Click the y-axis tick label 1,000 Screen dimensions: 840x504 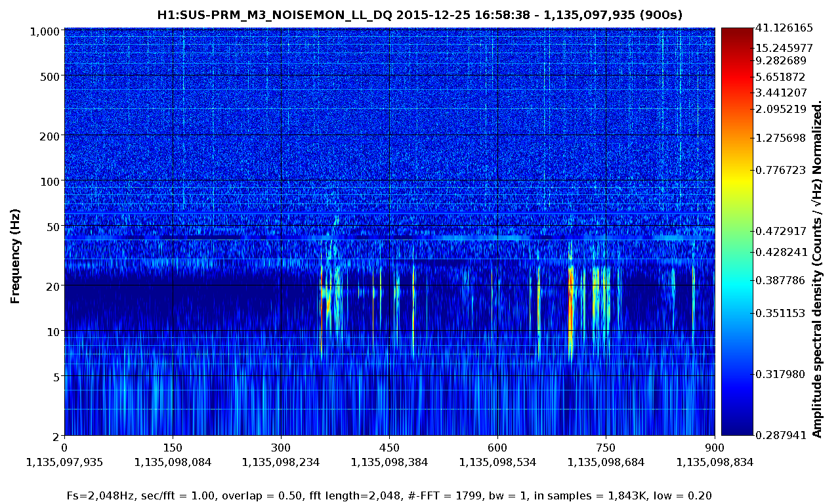pos(46,31)
